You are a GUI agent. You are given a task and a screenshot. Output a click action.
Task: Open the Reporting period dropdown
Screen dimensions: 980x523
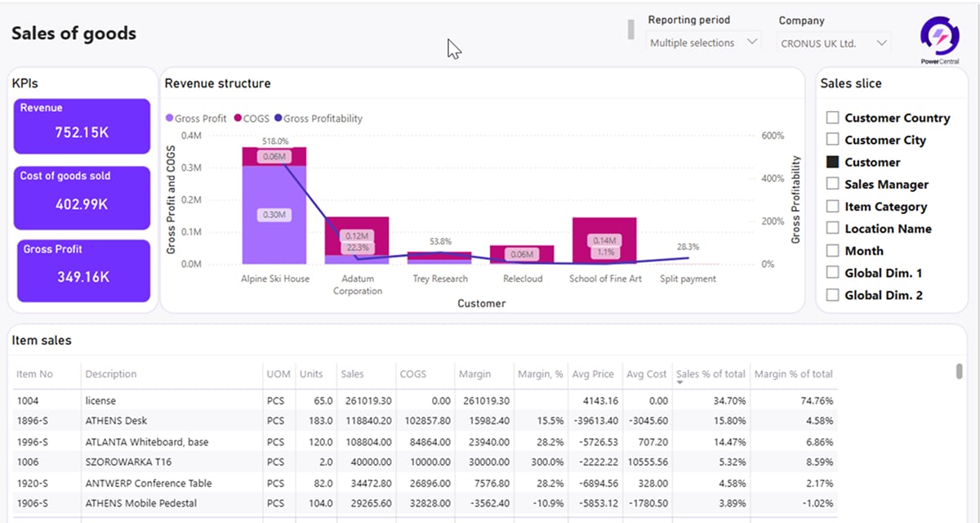703,42
